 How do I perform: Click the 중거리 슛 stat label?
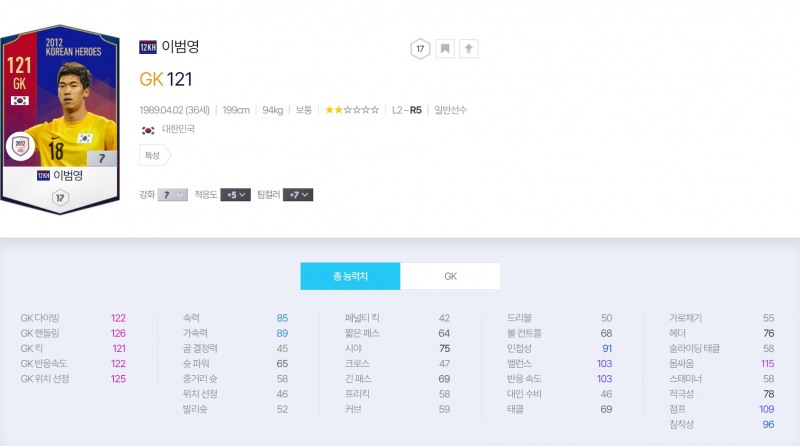(200, 379)
